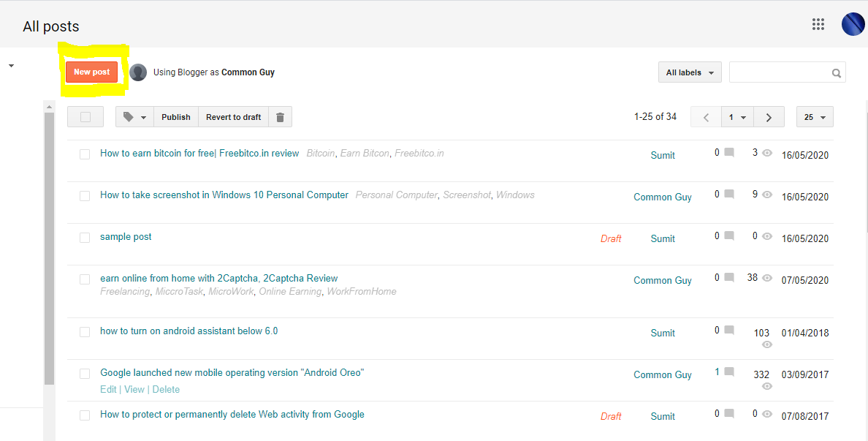This screenshot has height=441, width=868.
Task: Check the select-all checkbox in the toolbar
Action: (x=85, y=116)
